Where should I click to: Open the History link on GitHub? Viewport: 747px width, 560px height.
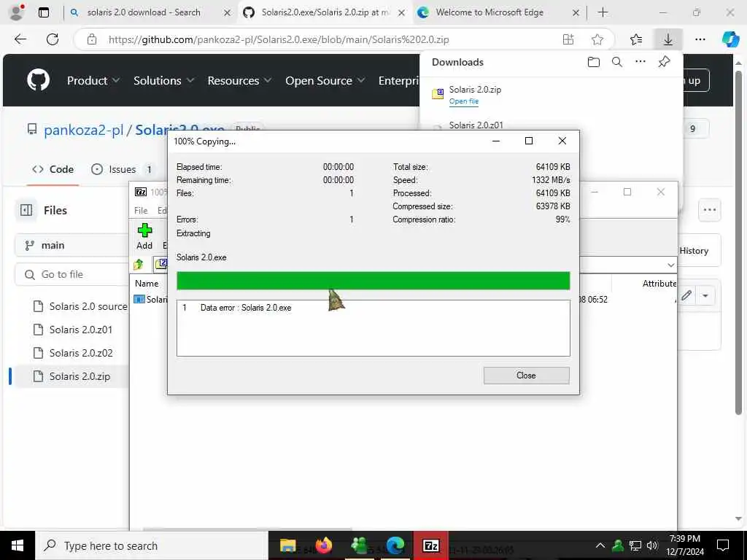[x=694, y=251]
